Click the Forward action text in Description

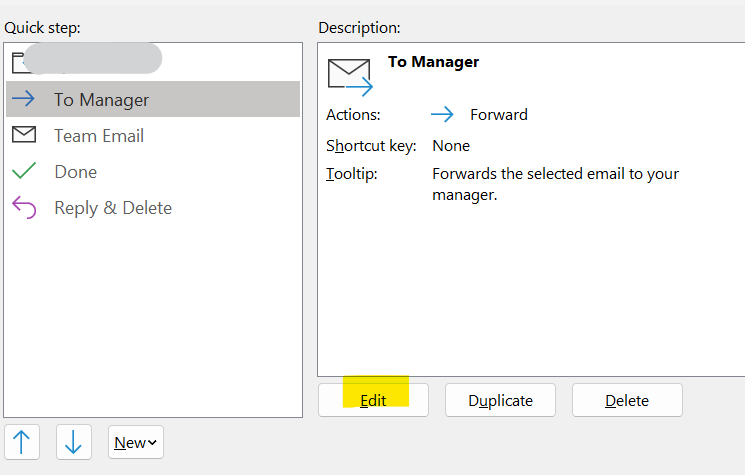tap(499, 114)
